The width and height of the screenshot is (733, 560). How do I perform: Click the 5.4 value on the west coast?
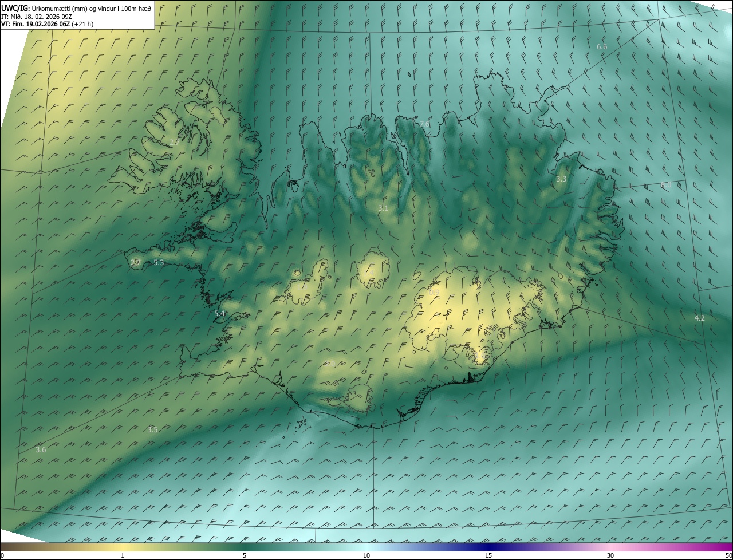(x=219, y=314)
